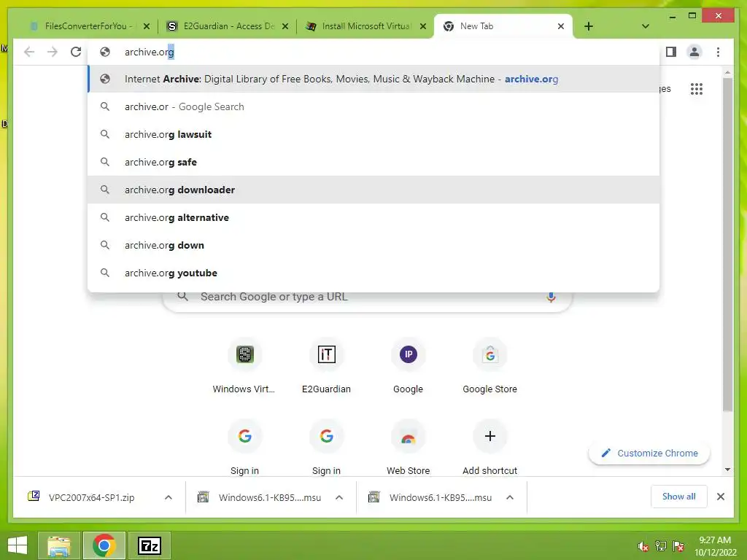Click scrollbar down arrow

pos(727,470)
